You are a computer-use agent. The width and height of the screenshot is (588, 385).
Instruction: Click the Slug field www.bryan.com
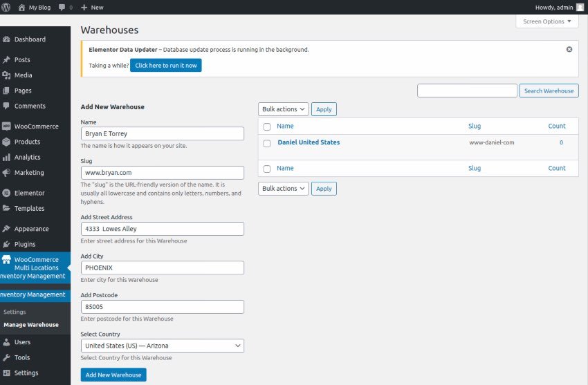coord(163,173)
